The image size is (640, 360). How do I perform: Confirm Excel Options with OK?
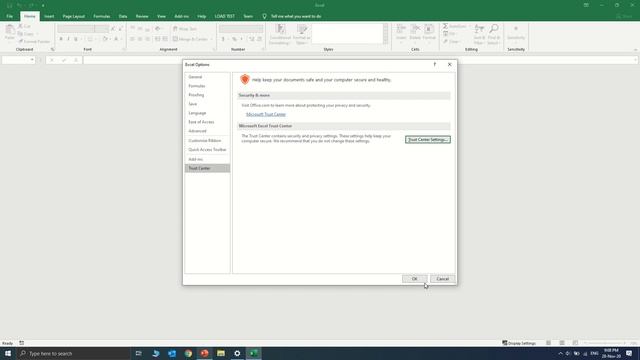tap(414, 279)
